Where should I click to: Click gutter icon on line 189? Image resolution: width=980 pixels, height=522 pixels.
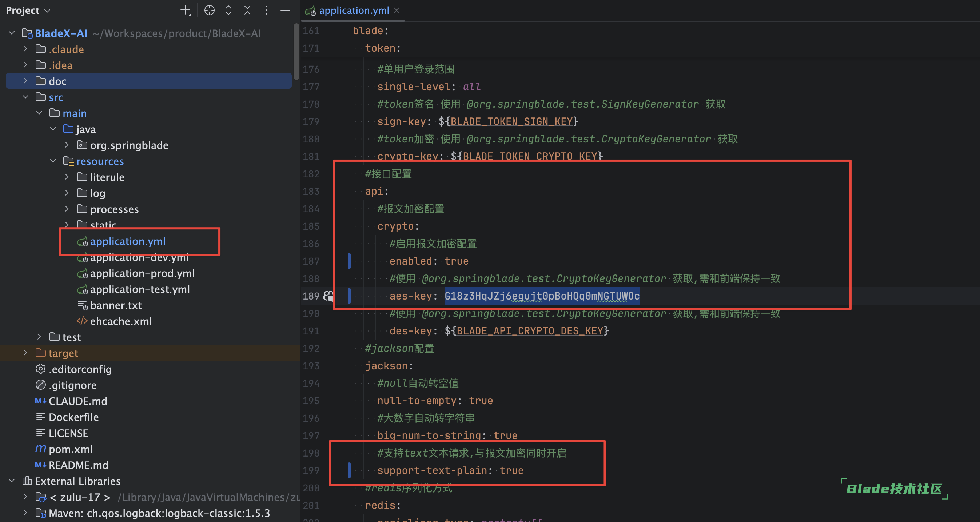pos(328,296)
